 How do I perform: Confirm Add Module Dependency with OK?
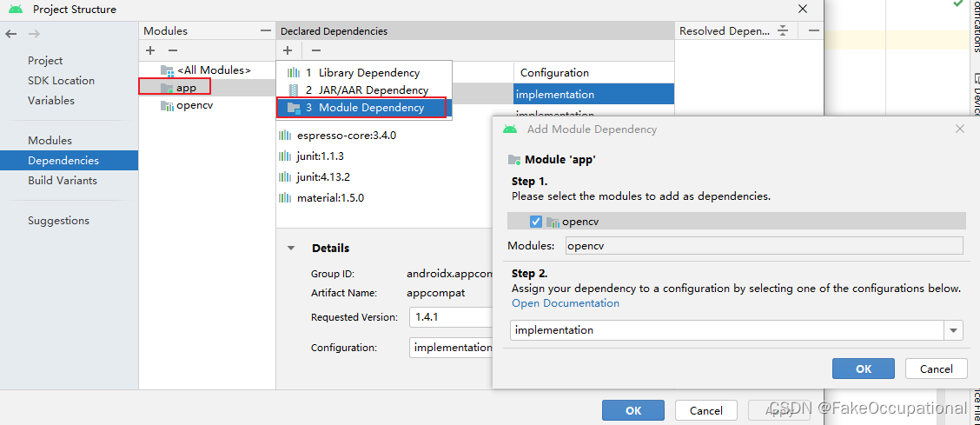[x=863, y=369]
